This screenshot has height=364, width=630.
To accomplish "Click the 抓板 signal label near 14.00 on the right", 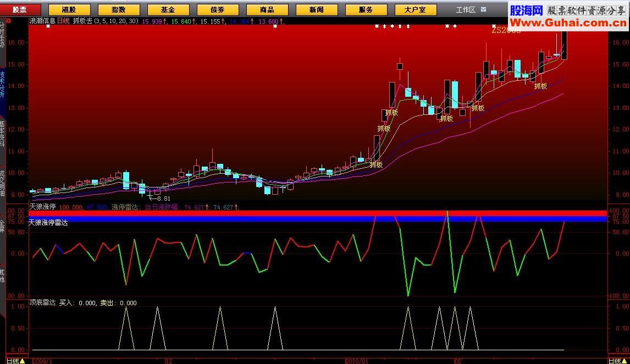I will pyautogui.click(x=540, y=86).
